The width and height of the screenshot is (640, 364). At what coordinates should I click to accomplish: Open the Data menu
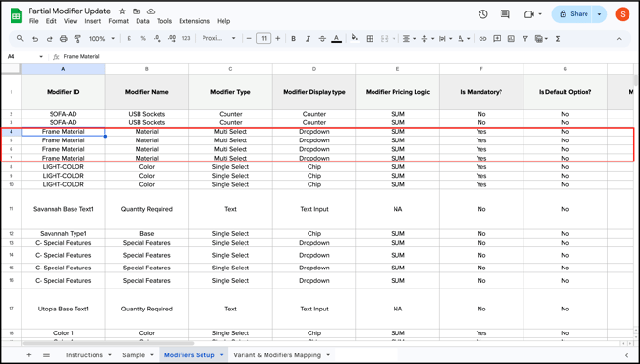coord(142,21)
